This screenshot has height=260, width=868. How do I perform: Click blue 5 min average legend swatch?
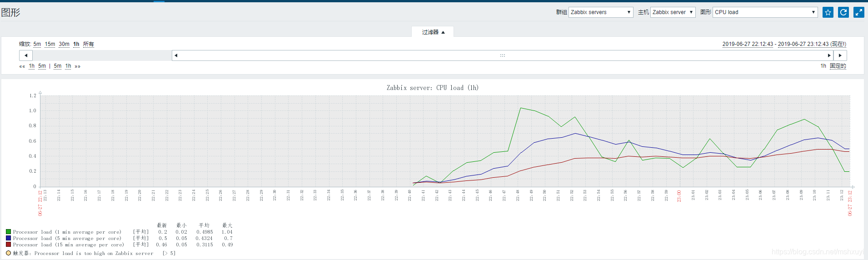(x=8, y=238)
